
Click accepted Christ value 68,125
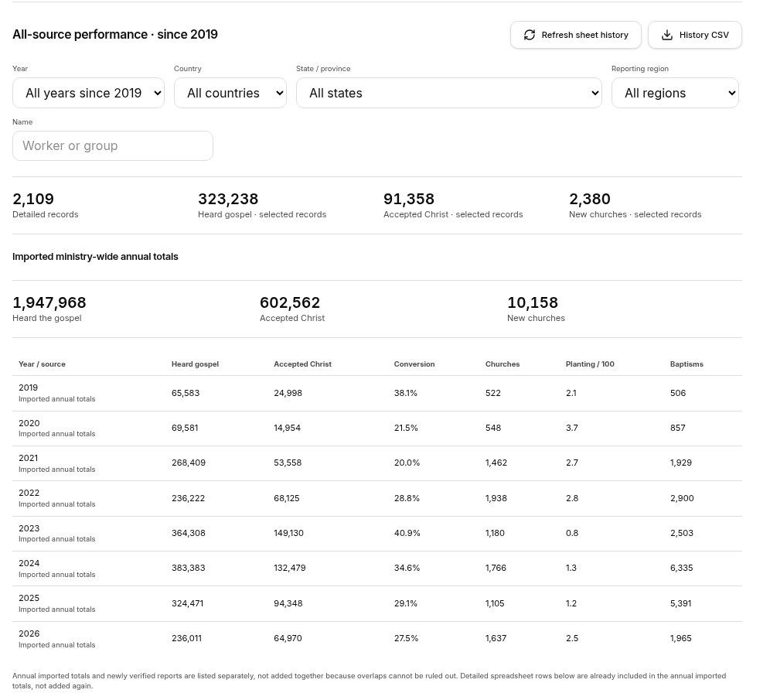coord(287,498)
